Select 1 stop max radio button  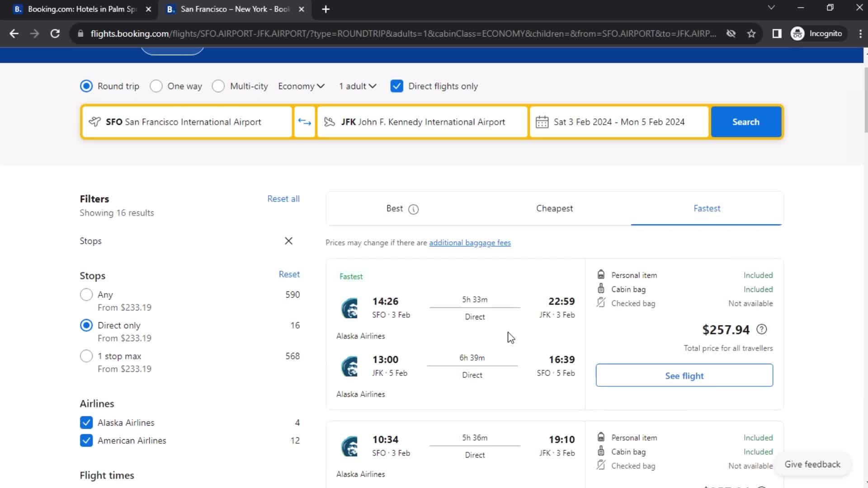86,356
